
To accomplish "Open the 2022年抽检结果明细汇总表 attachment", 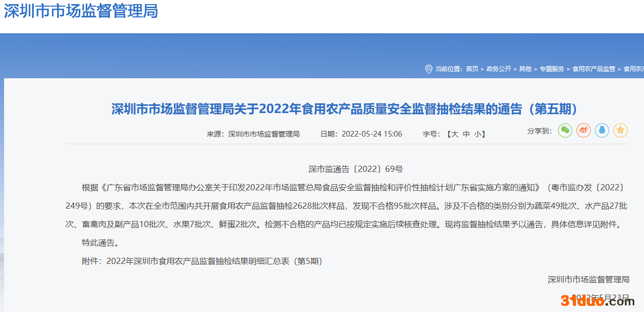I will pos(214,261).
